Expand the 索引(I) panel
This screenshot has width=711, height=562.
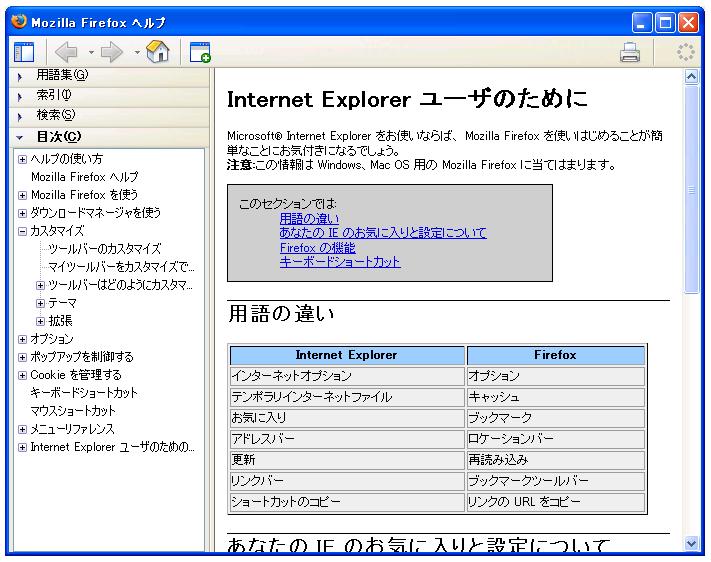109,96
